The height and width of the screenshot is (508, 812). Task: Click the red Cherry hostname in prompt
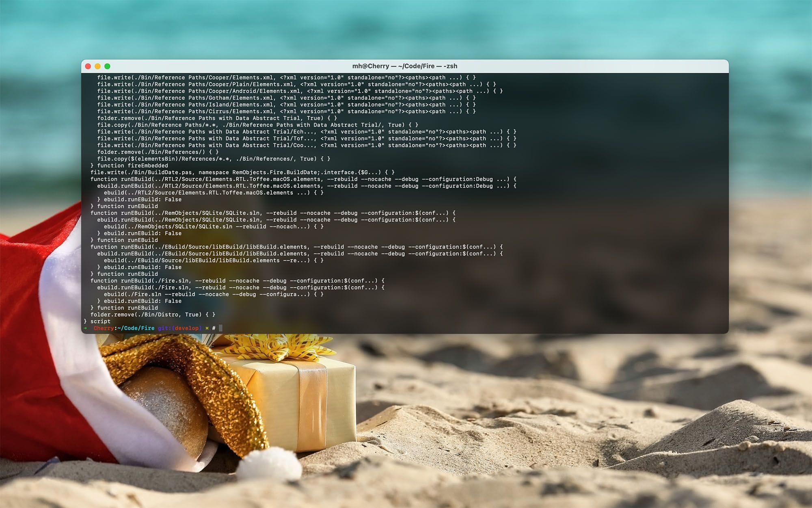click(104, 328)
